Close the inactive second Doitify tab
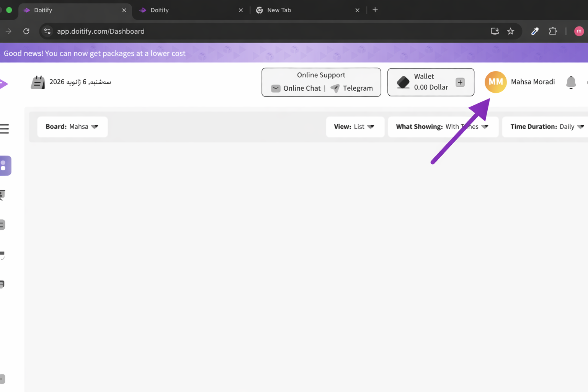The height and width of the screenshot is (392, 588). [241, 10]
